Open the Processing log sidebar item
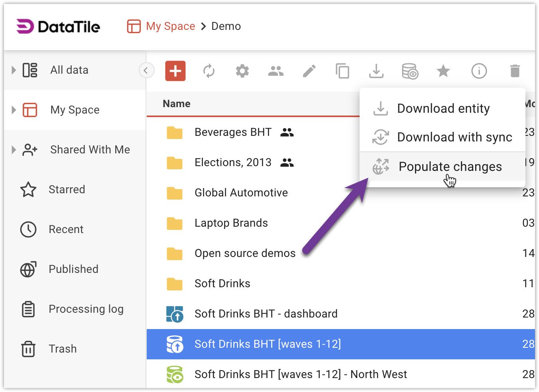539x392 pixels. pyautogui.click(x=86, y=309)
